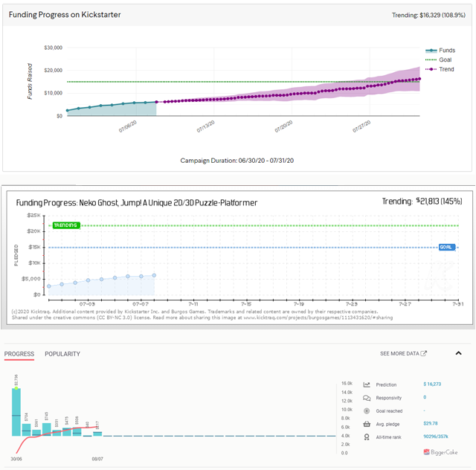Screen dimensions: 476x470
Task: Click the $745 daily pledge bar
Action: 46,429
